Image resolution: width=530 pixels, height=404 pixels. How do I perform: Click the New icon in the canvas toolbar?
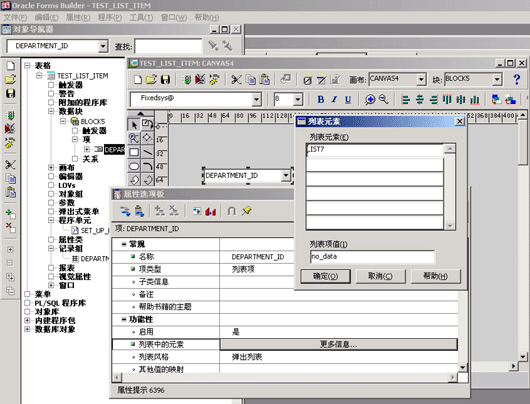click(x=138, y=79)
